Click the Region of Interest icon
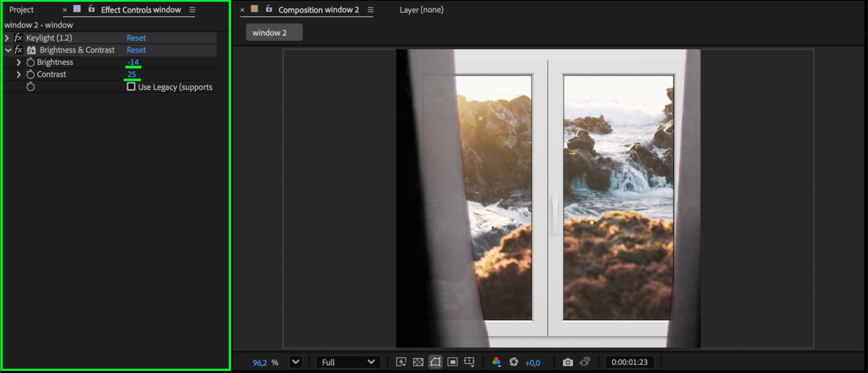Screen dimensions: 868x373 (452, 362)
